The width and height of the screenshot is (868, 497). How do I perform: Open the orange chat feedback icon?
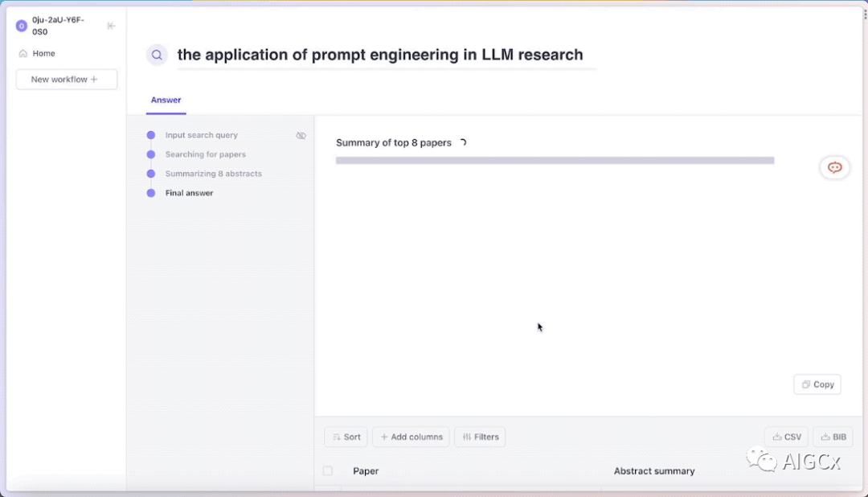click(x=834, y=167)
